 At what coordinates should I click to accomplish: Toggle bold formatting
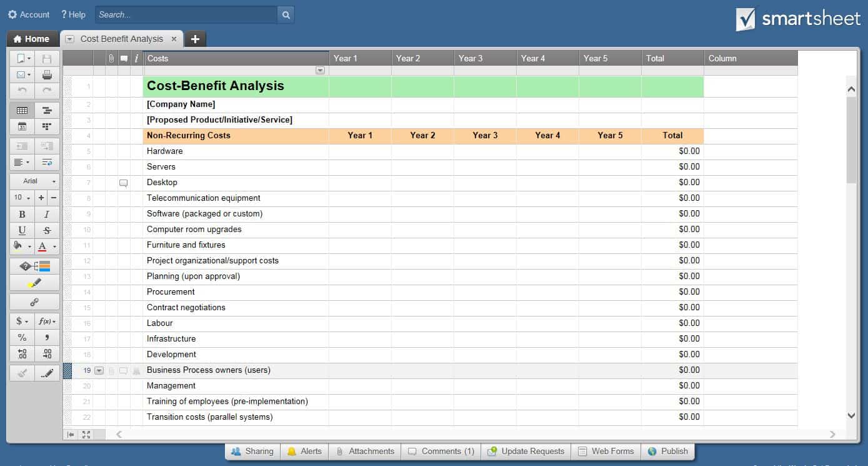[22, 215]
